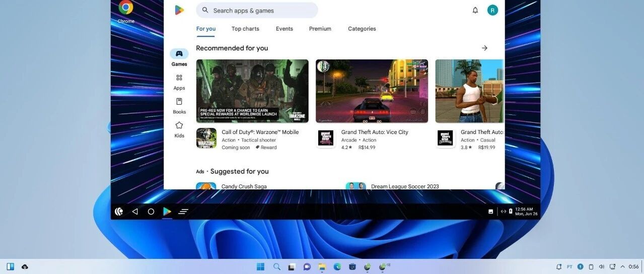Open the Android recent apps lines icon
The height and width of the screenshot is (274, 644).
coord(183,212)
